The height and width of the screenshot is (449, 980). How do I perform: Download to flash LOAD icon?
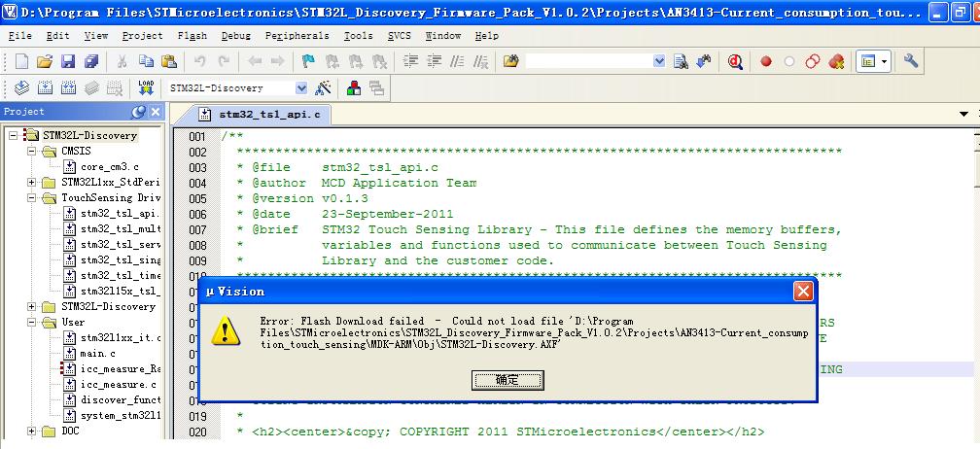[146, 88]
